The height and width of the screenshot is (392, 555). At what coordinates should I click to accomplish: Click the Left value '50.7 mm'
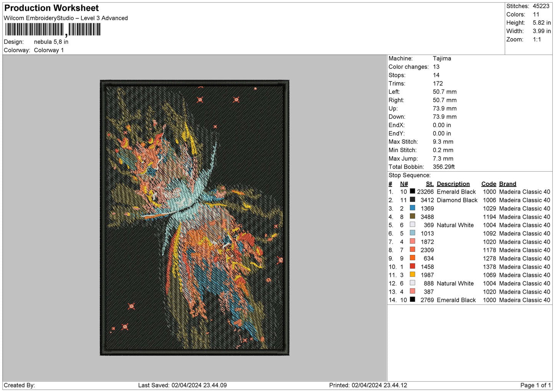[445, 92]
